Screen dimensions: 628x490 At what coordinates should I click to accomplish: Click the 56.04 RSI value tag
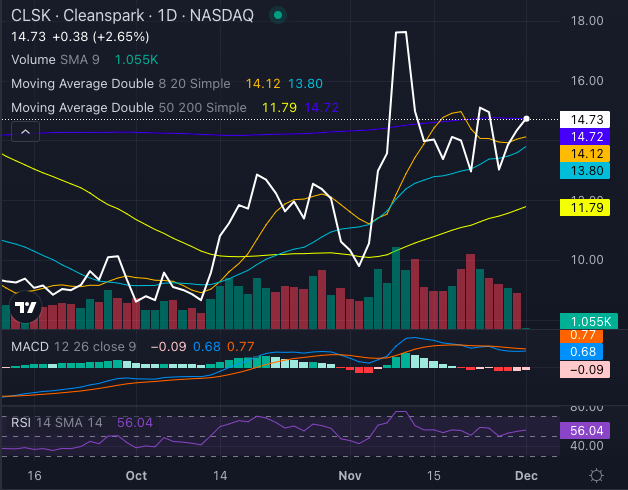click(x=584, y=429)
